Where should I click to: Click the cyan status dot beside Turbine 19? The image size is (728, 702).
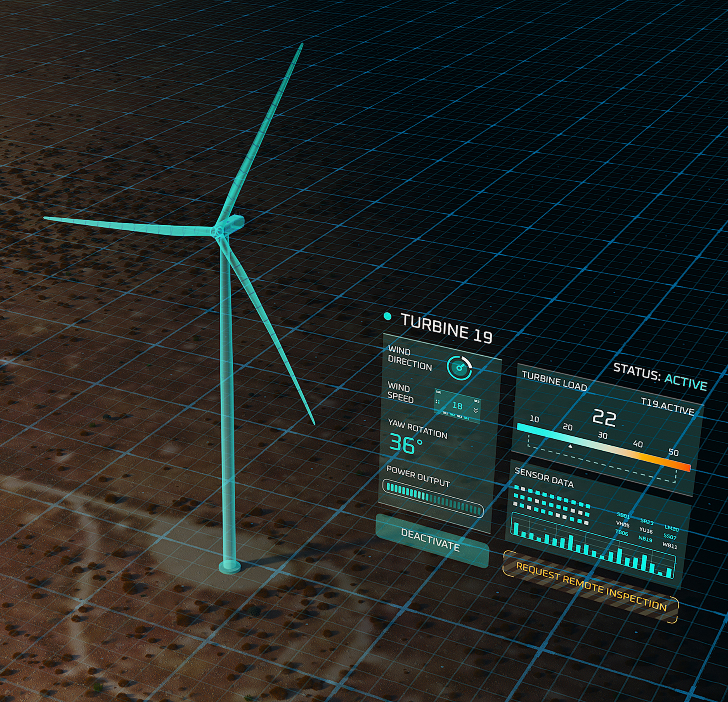click(387, 316)
